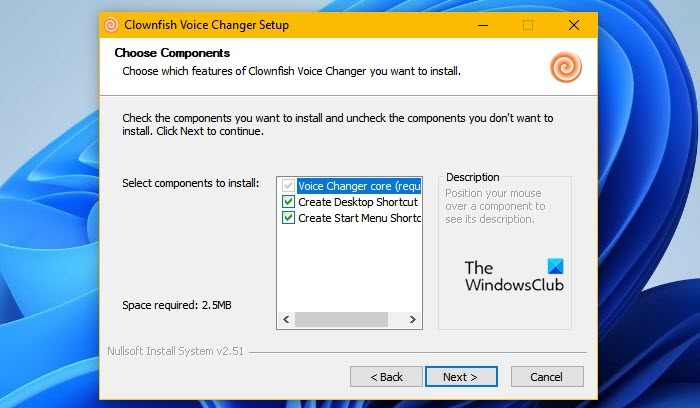Click the Voice Changer core checkbox
700x408 pixels.
point(289,186)
